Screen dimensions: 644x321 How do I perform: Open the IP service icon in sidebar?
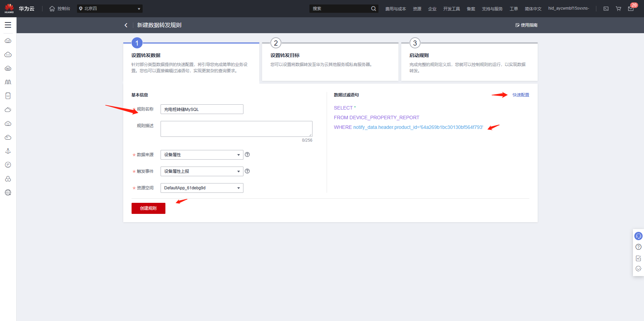(x=8, y=165)
